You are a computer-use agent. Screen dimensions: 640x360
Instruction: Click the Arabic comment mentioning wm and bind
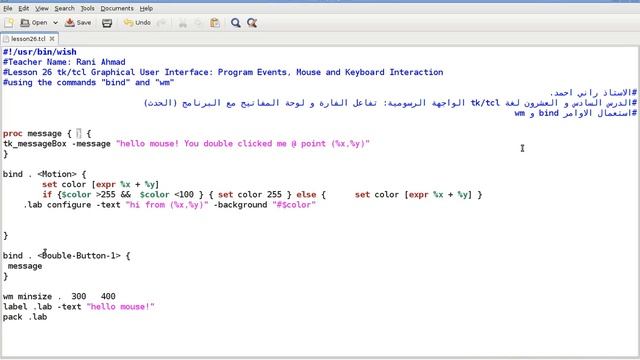[x=576, y=113]
